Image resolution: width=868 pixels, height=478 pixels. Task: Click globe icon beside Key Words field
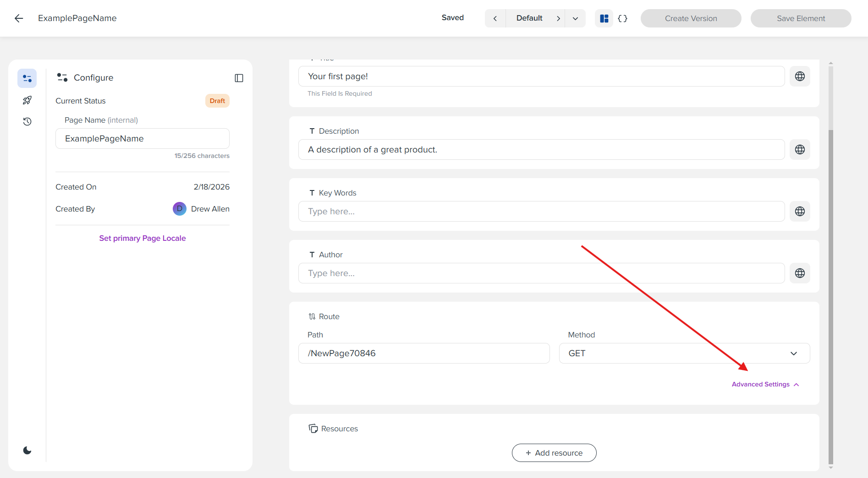(x=800, y=212)
